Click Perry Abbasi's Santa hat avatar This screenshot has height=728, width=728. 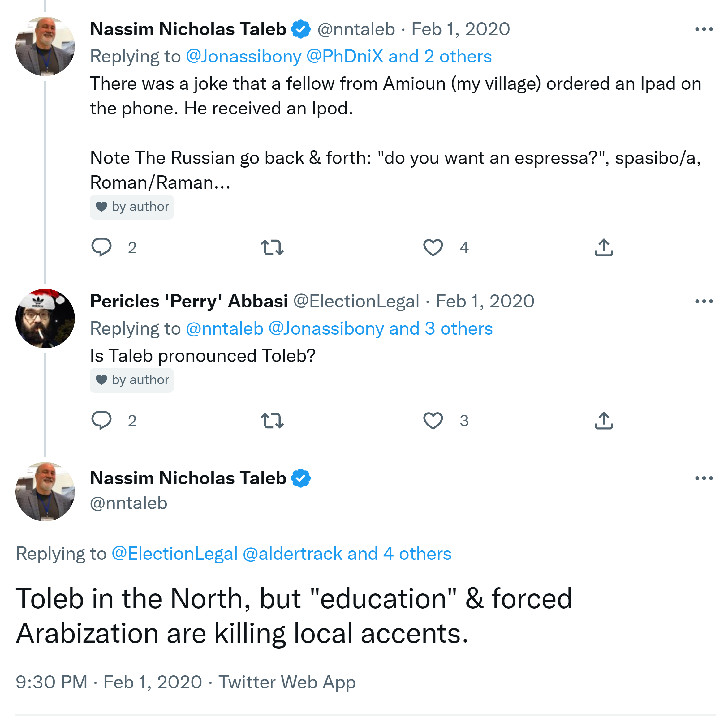45,319
